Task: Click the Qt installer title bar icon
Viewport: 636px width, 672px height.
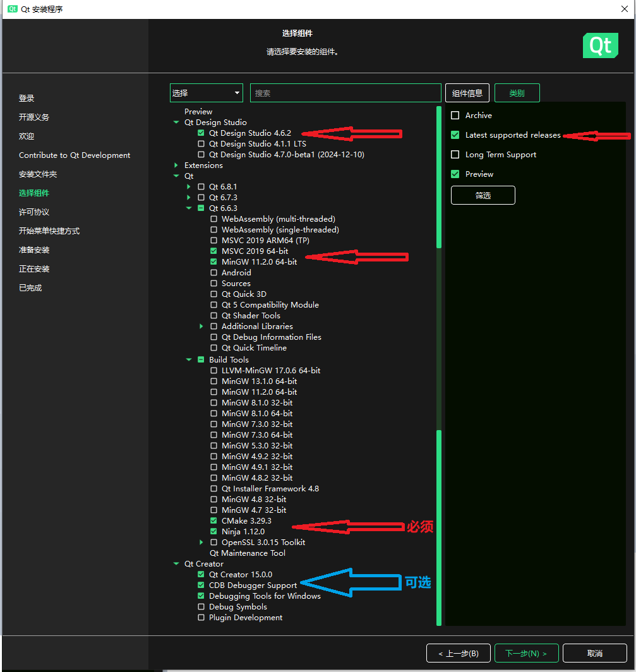Action: (x=13, y=9)
